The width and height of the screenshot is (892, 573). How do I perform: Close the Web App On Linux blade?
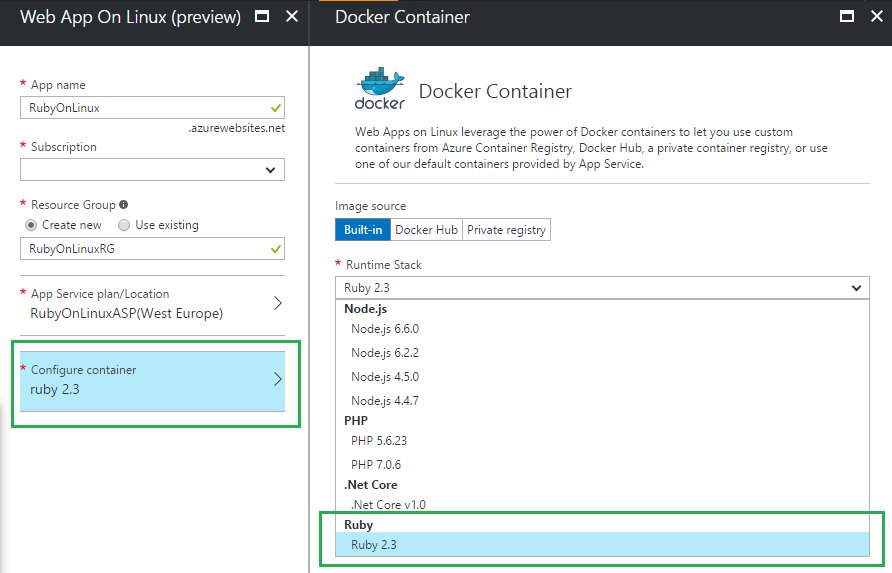292,16
